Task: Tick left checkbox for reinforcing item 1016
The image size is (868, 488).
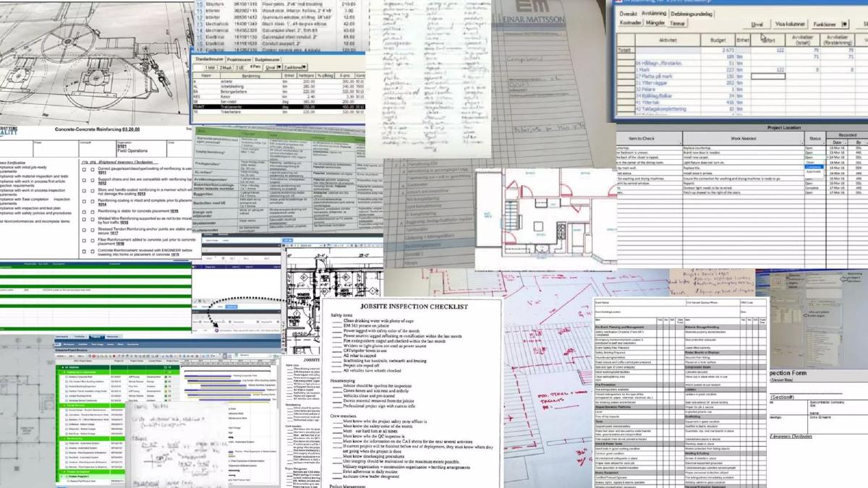Action: coord(84,219)
